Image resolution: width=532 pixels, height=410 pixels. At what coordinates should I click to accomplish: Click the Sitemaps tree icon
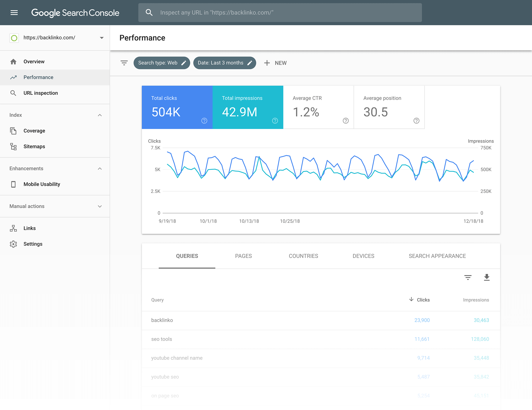pos(13,146)
